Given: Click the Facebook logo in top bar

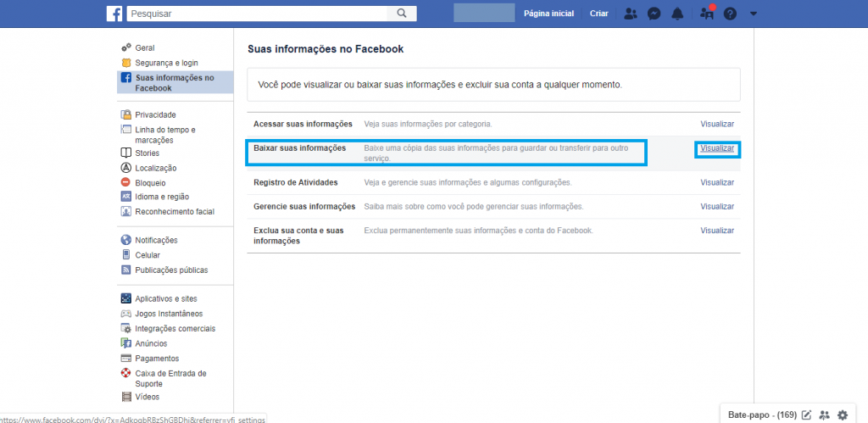Looking at the screenshot, I should [x=114, y=14].
